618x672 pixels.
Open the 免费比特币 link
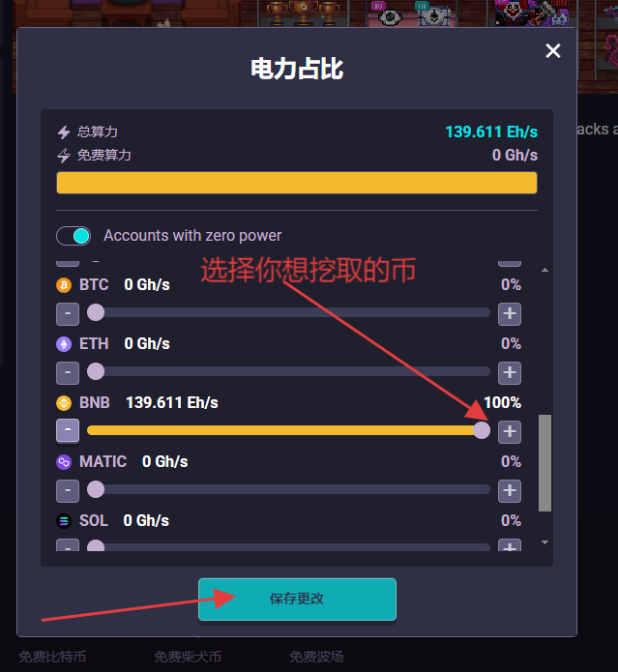[52, 657]
